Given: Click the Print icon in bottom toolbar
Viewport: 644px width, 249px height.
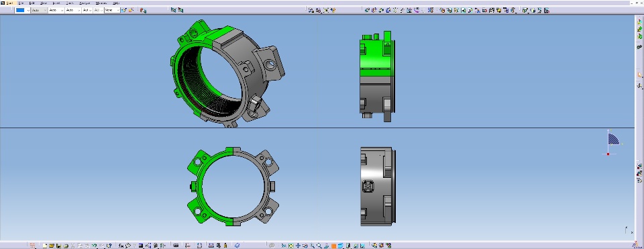Looking at the screenshot, I should pos(66,246).
